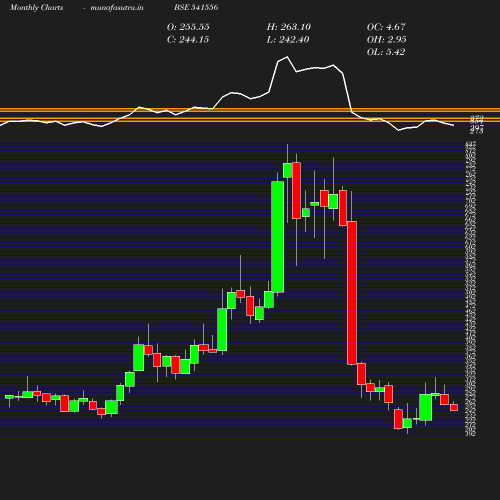Click the "OL: 5.42" reading

tap(386, 52)
